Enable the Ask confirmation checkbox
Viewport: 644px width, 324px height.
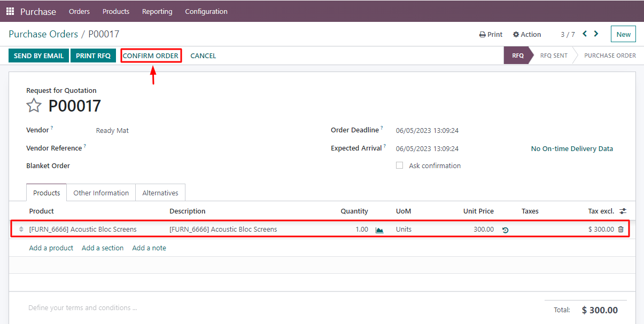pos(399,165)
